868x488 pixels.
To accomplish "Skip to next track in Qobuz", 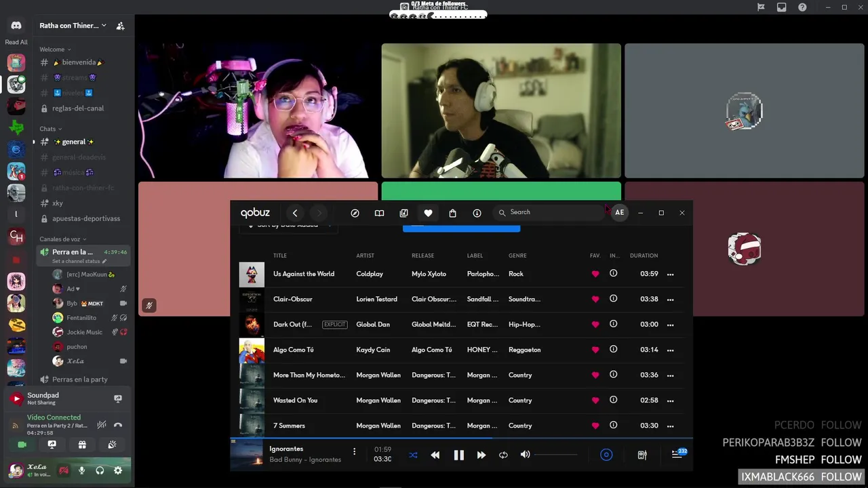I will [481, 455].
